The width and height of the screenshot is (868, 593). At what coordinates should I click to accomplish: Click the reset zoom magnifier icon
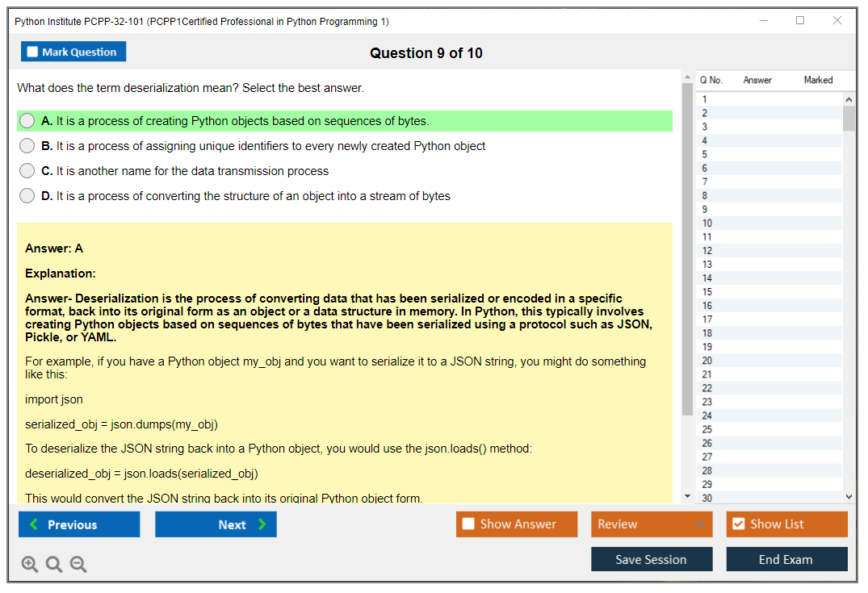(x=54, y=565)
